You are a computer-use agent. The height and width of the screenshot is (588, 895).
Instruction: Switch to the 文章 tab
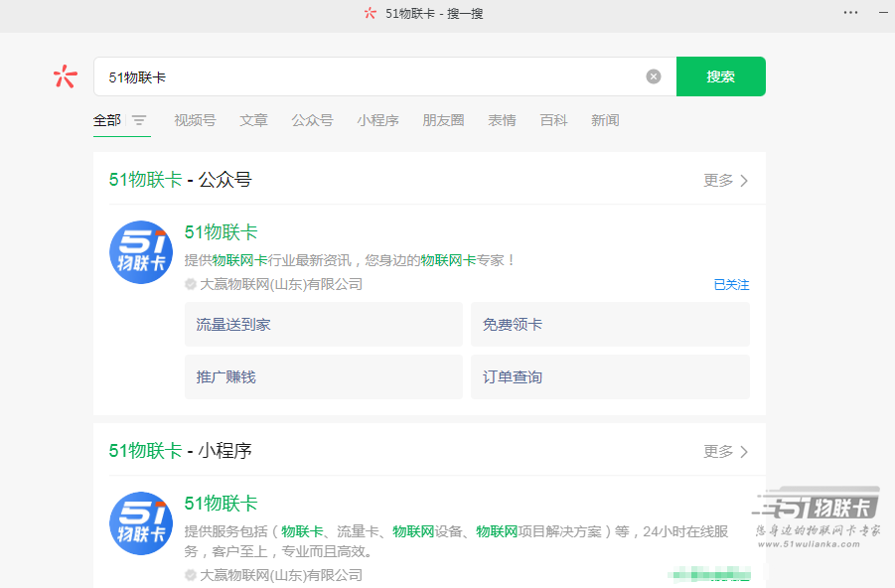(253, 120)
